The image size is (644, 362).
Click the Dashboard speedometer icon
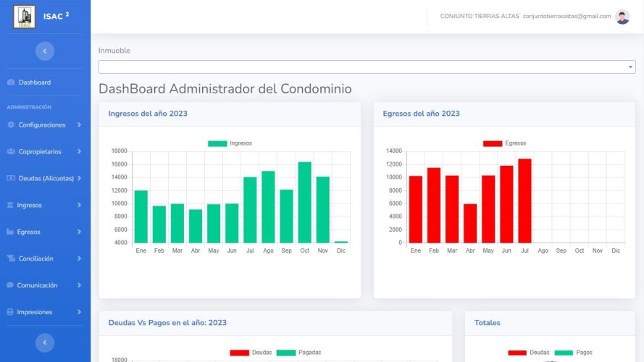(11, 82)
